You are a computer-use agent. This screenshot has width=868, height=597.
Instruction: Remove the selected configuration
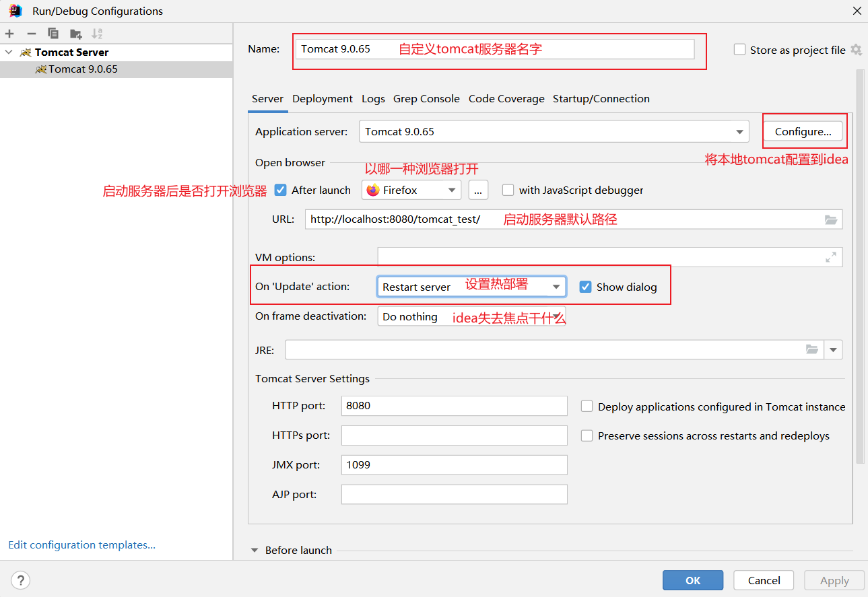click(x=31, y=33)
